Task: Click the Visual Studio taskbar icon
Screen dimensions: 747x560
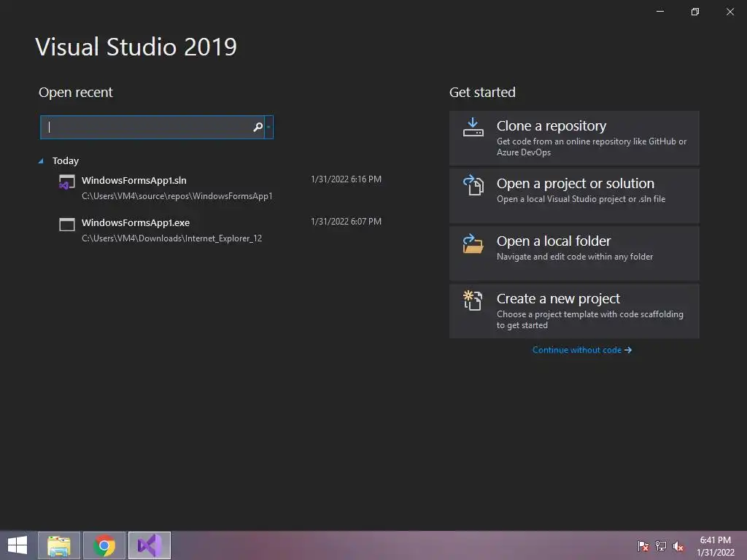Action: click(x=150, y=545)
